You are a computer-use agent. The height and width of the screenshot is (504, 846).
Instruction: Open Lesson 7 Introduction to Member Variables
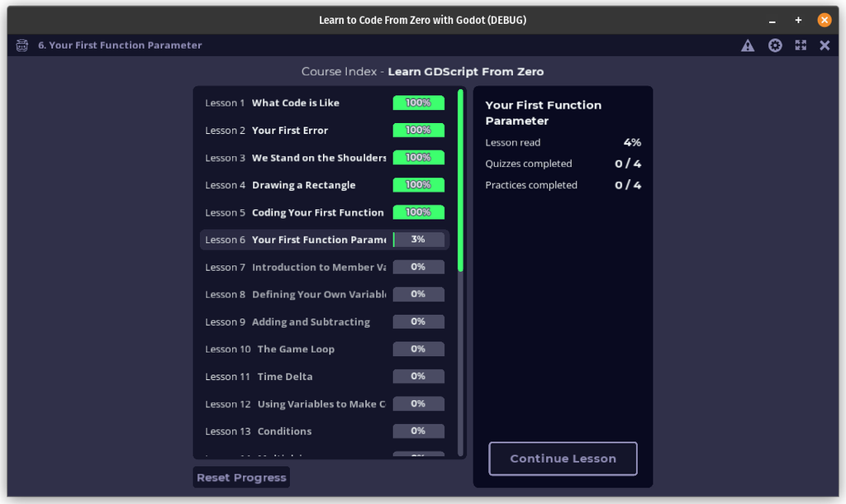point(325,268)
